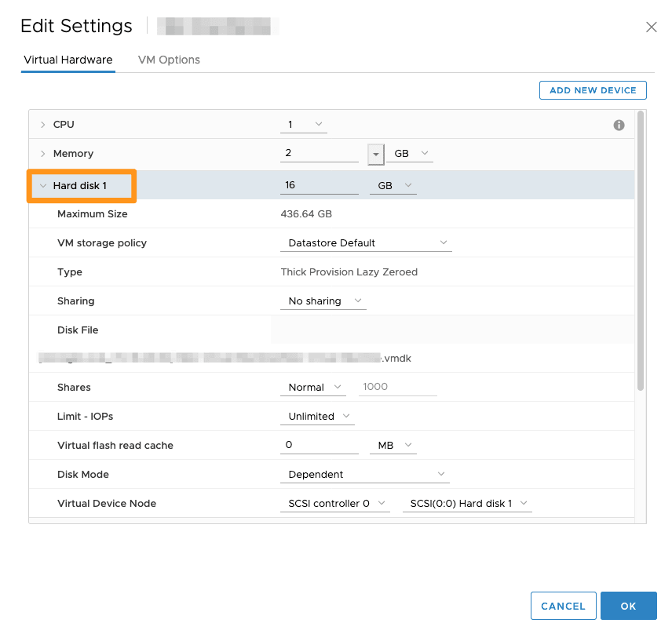Switch to the VM Options tab
Image resolution: width=672 pixels, height=634 pixels.
click(x=169, y=60)
